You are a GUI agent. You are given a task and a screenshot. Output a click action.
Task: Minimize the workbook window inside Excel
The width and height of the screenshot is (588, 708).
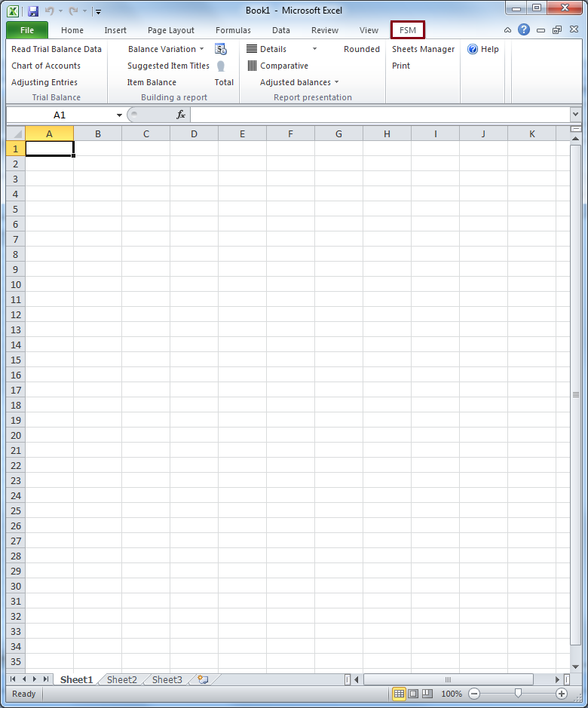541,30
